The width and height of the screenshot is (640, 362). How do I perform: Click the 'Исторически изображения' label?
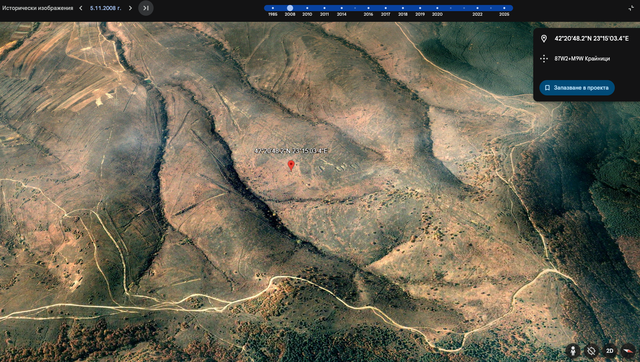(x=38, y=8)
